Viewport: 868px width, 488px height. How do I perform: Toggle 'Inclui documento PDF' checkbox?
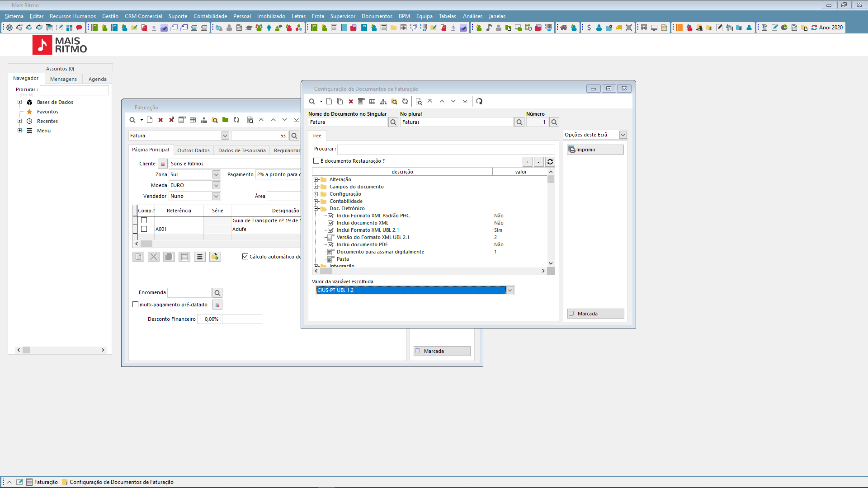331,245
